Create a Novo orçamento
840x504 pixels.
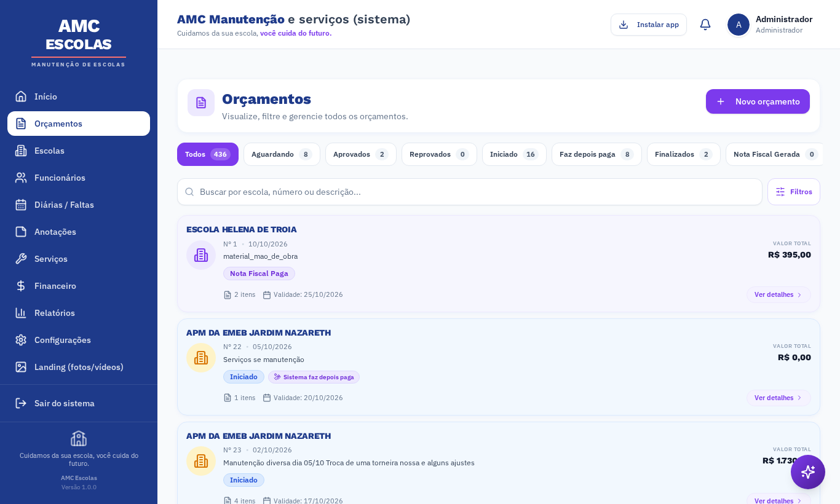pos(758,101)
